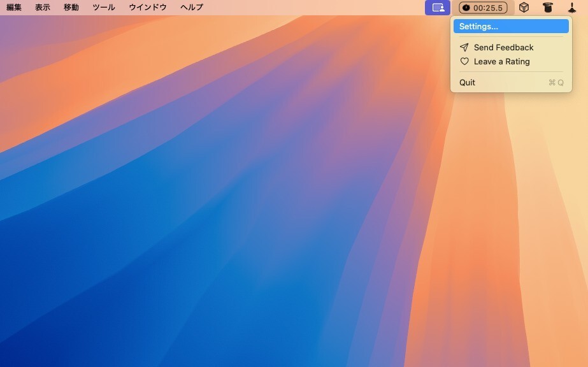Open Settings... from the timer menu
588x367 pixels.
(x=478, y=26)
